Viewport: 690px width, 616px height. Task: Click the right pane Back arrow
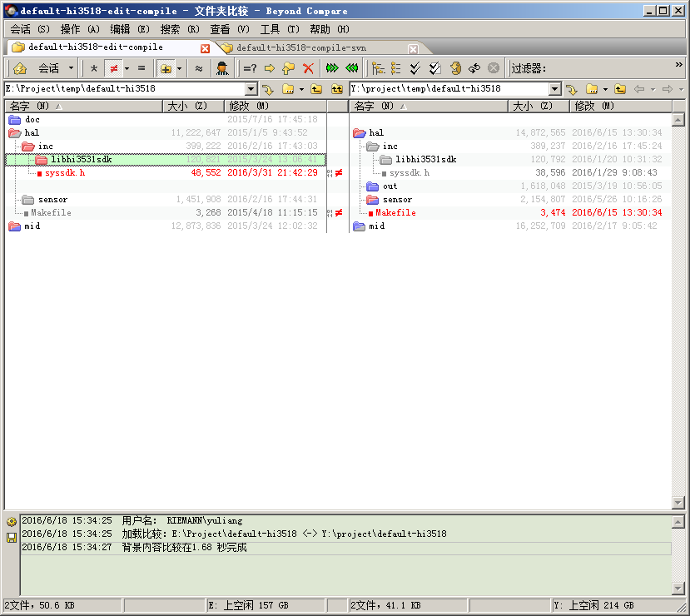coord(639,89)
